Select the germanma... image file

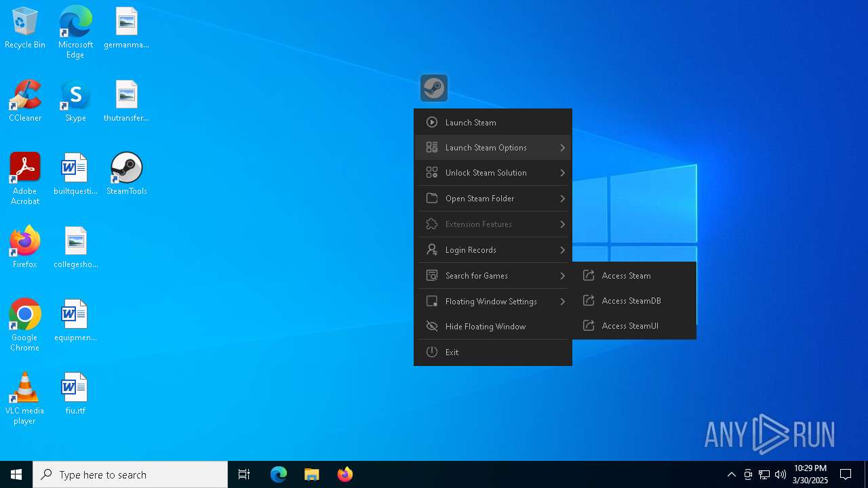tap(127, 28)
